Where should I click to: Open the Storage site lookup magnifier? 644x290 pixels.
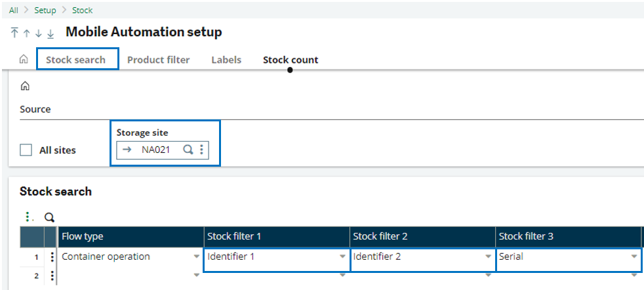pyautogui.click(x=188, y=150)
